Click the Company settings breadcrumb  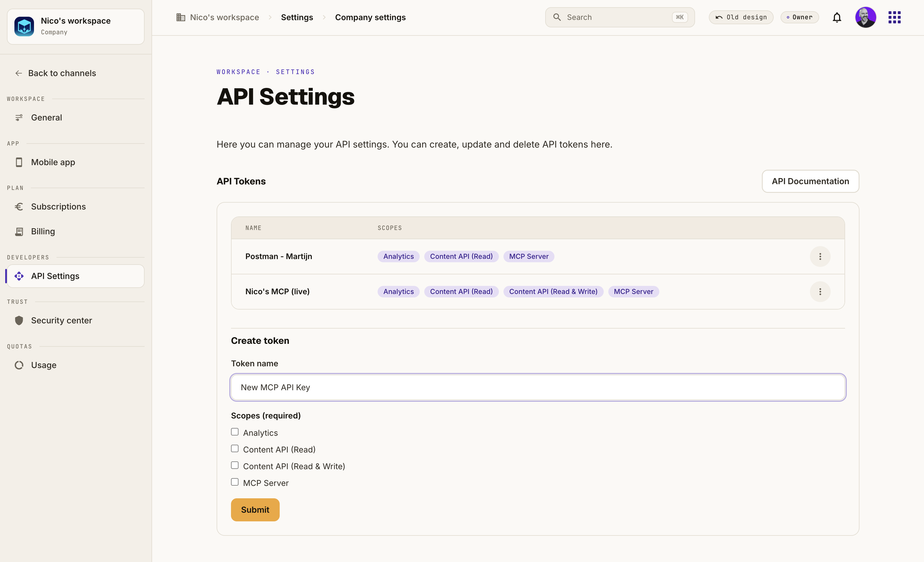tap(370, 17)
